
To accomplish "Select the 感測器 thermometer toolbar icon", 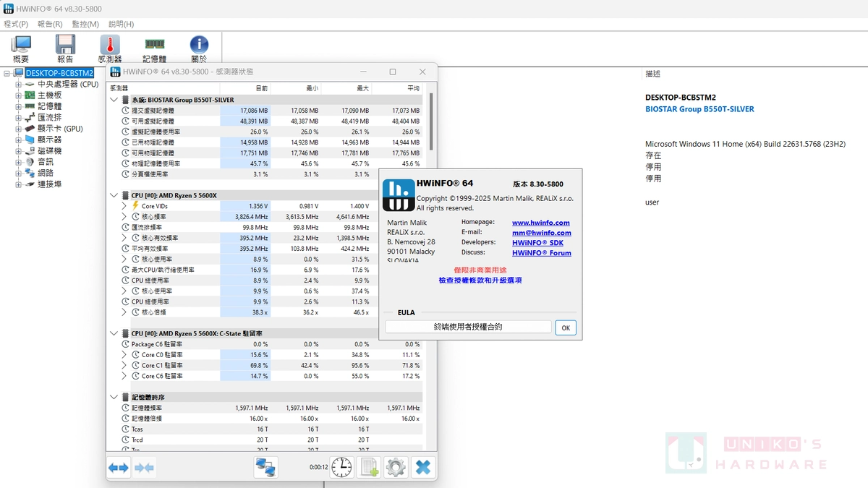I will coord(109,45).
